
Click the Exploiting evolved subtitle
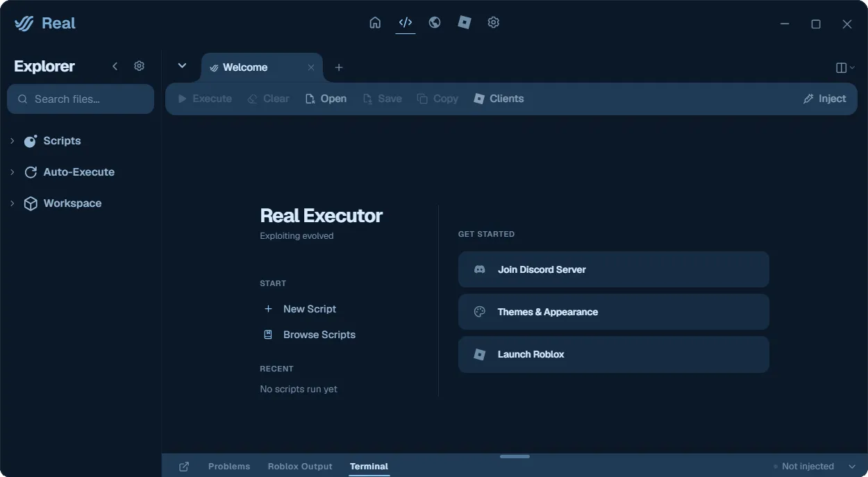[x=297, y=236]
